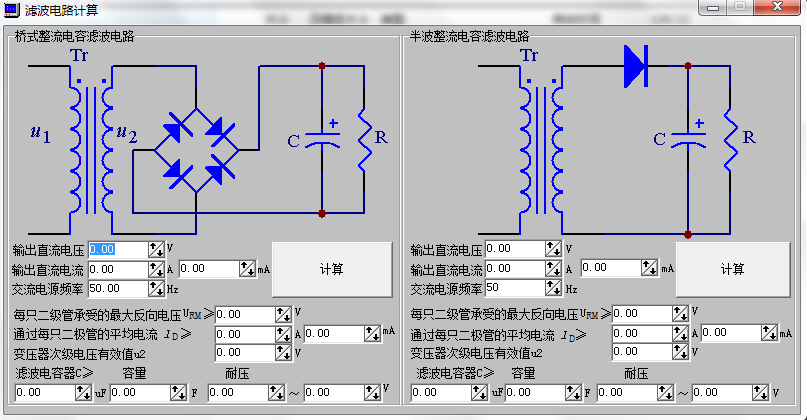Adjust bridge diode average current mA spinner

click(373, 334)
